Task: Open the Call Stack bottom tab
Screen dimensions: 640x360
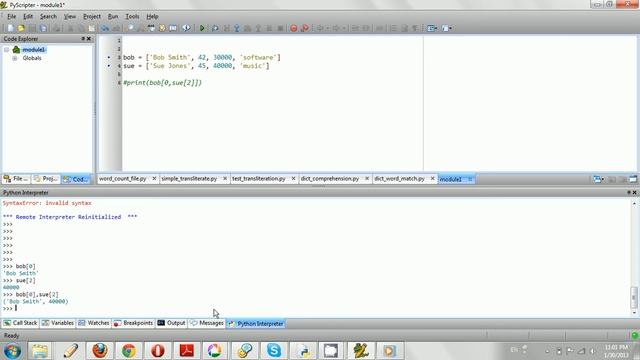Action: 20,323
